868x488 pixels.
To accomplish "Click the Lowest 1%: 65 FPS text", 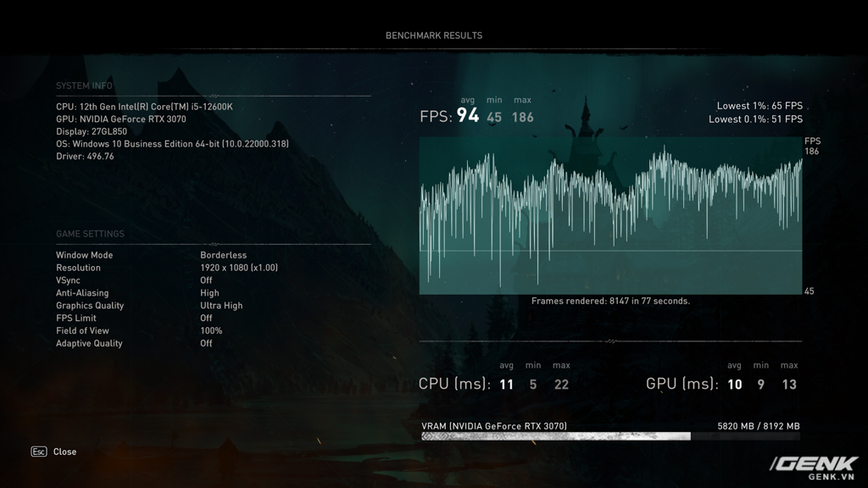I will point(759,106).
